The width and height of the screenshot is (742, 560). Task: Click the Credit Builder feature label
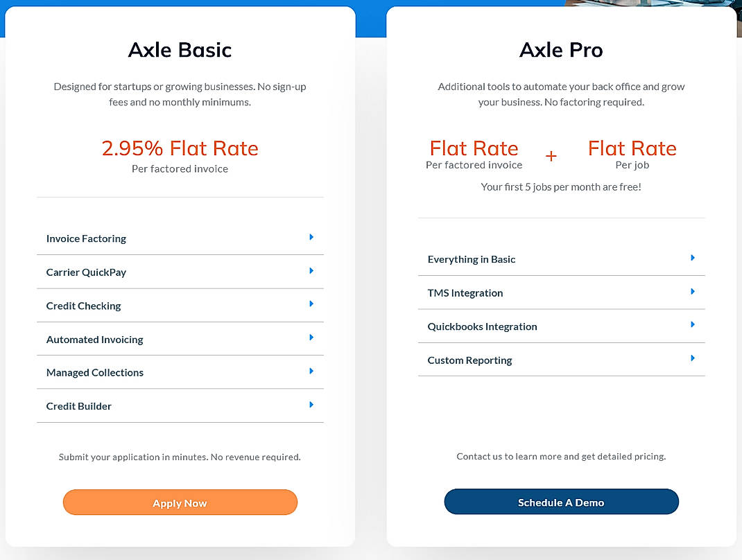tap(78, 405)
